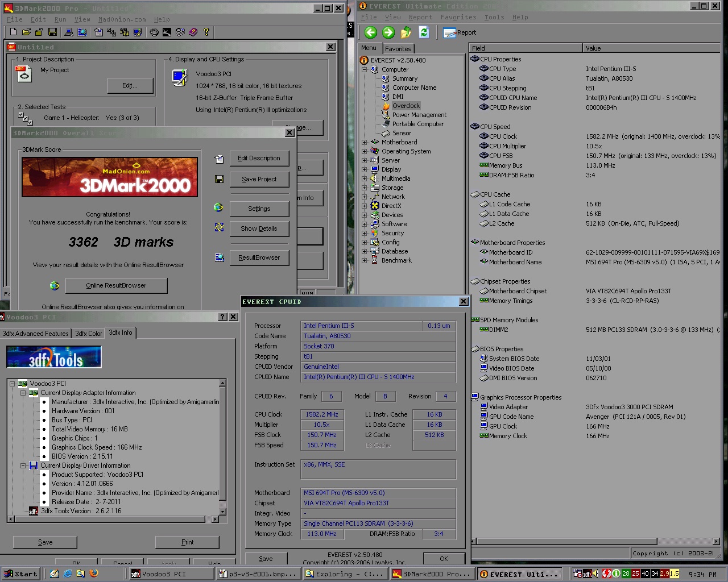
Task: Select Overclock in EVEREST menu tree
Action: [x=406, y=106]
